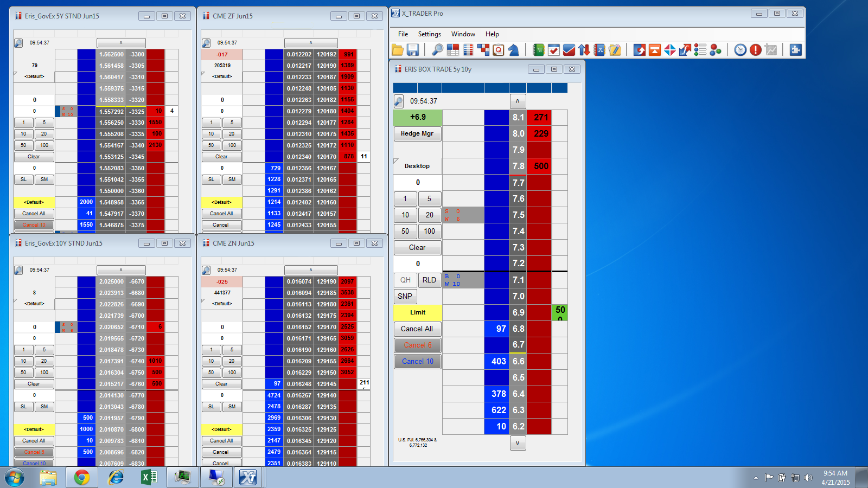Toggle SM in CME ZF Jun15 window
This screenshot has width=868, height=488.
(x=232, y=179)
